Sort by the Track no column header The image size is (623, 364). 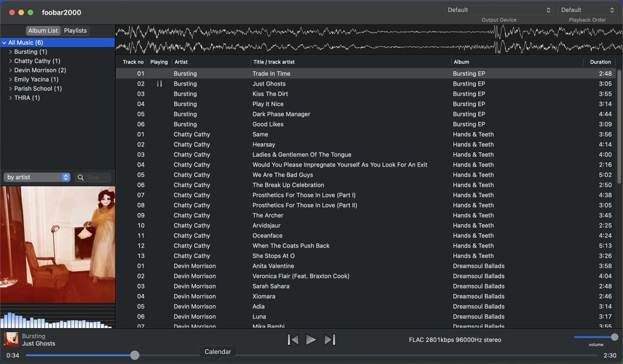(133, 62)
